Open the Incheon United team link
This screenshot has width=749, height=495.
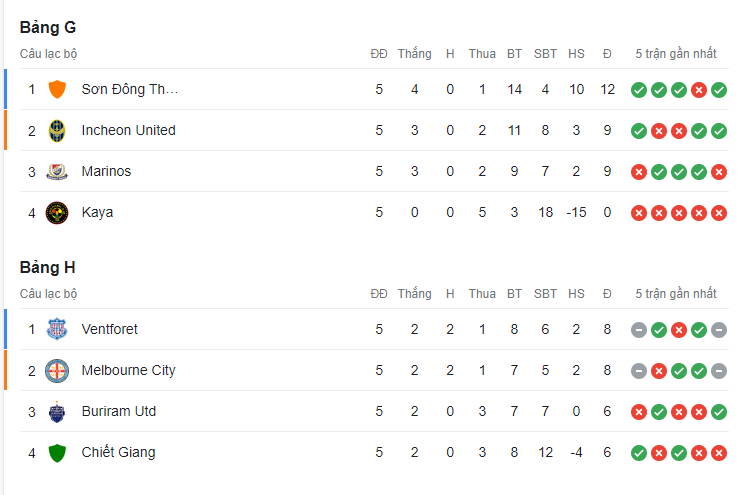(x=128, y=130)
